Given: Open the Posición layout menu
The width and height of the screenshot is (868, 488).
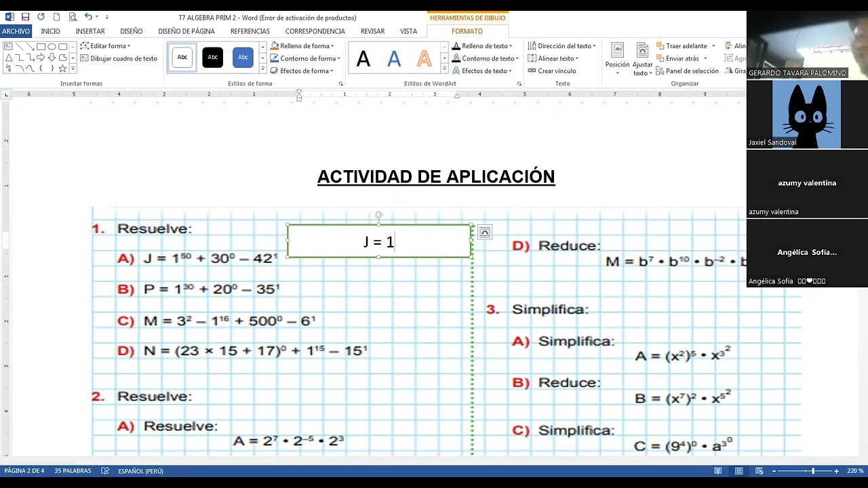Looking at the screenshot, I should click(617, 59).
